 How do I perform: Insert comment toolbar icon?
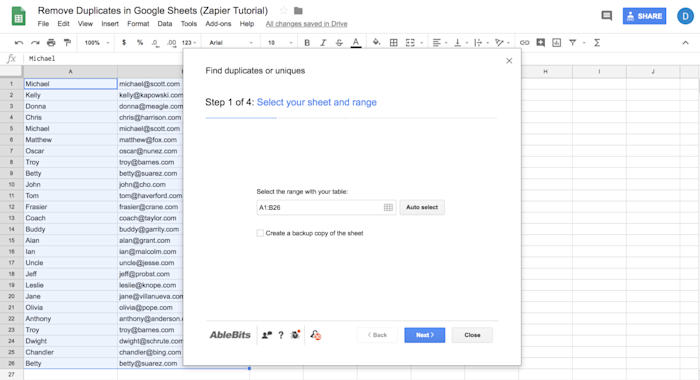541,43
